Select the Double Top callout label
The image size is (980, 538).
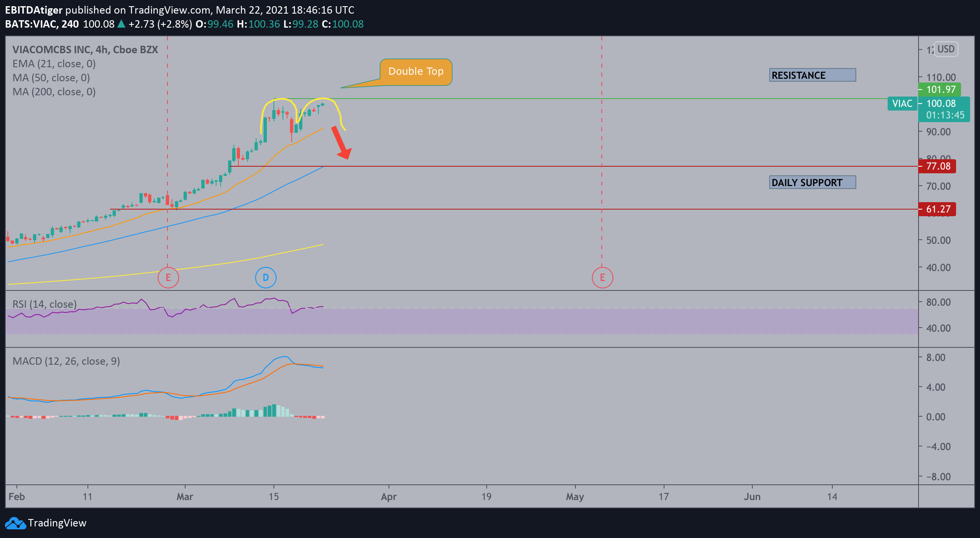[416, 72]
